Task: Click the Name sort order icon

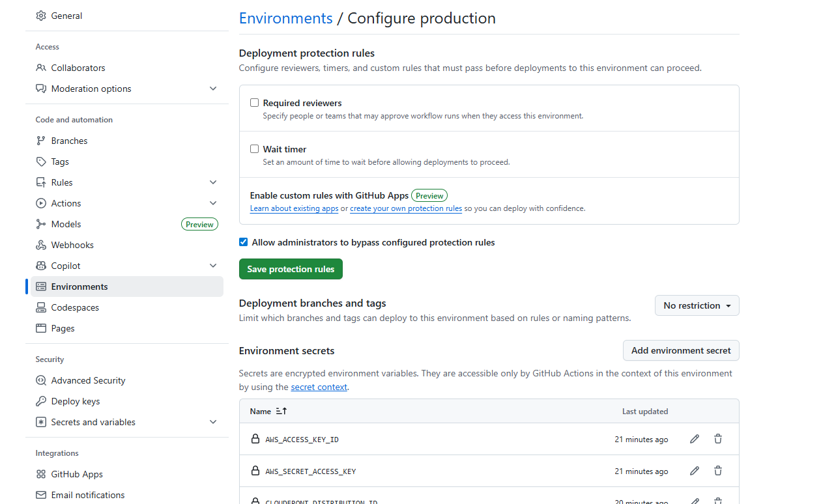Action: point(281,412)
